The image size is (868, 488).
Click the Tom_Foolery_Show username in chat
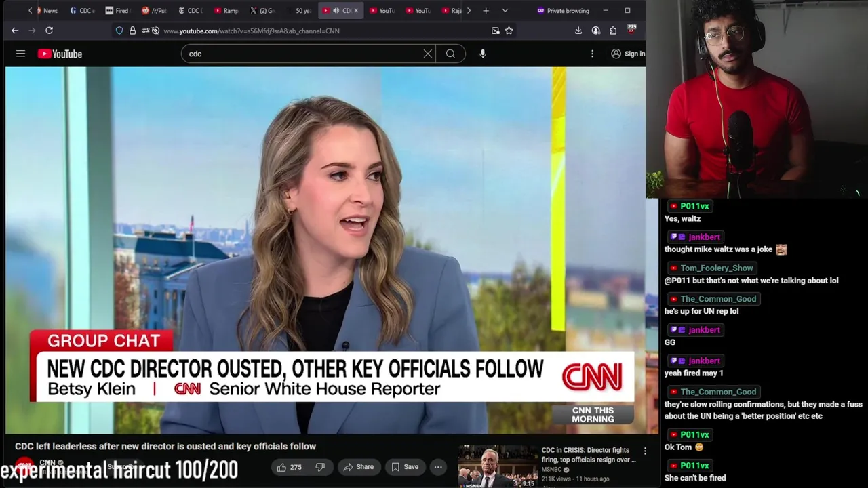717,268
